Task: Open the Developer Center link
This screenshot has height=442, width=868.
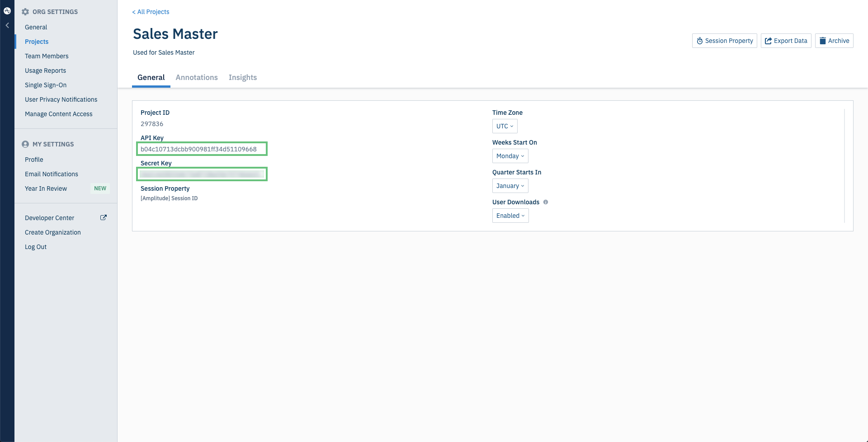Action: point(49,218)
